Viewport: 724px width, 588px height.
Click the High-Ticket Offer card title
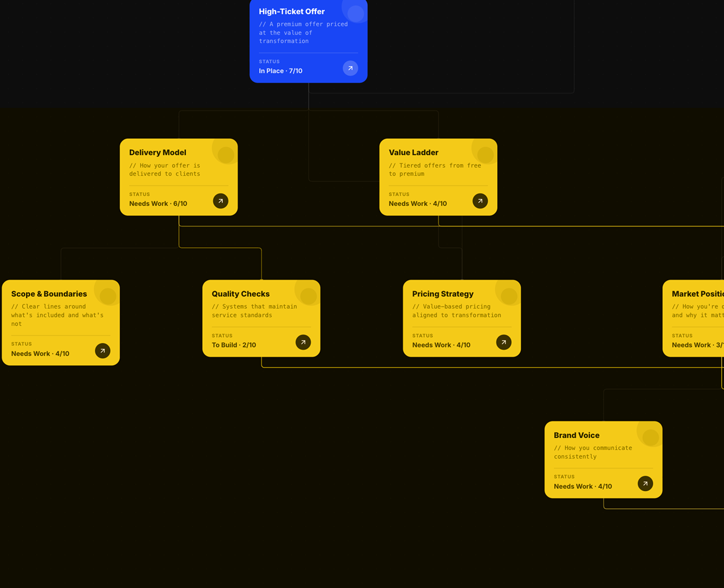292,12
